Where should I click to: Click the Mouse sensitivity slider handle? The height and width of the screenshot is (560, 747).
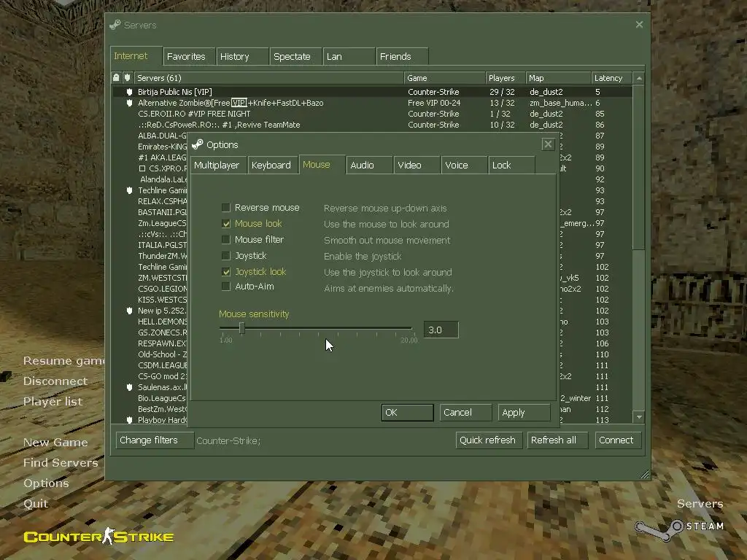click(x=242, y=328)
